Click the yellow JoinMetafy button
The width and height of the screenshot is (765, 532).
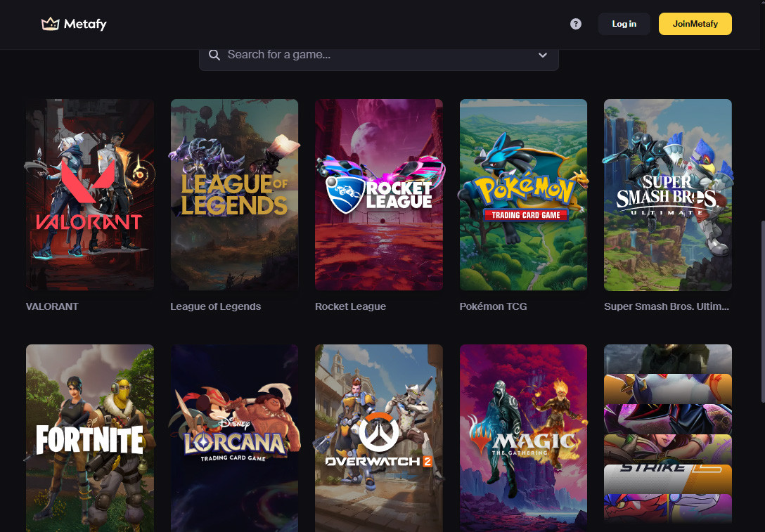point(695,23)
